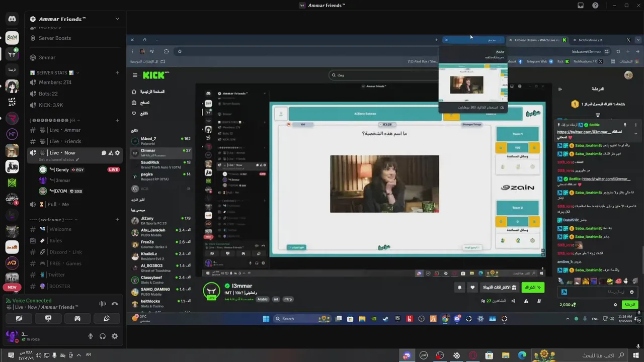Start an activity with gamepad button
Image resolution: width=644 pixels, height=362 pixels.
pyautogui.click(x=77, y=318)
